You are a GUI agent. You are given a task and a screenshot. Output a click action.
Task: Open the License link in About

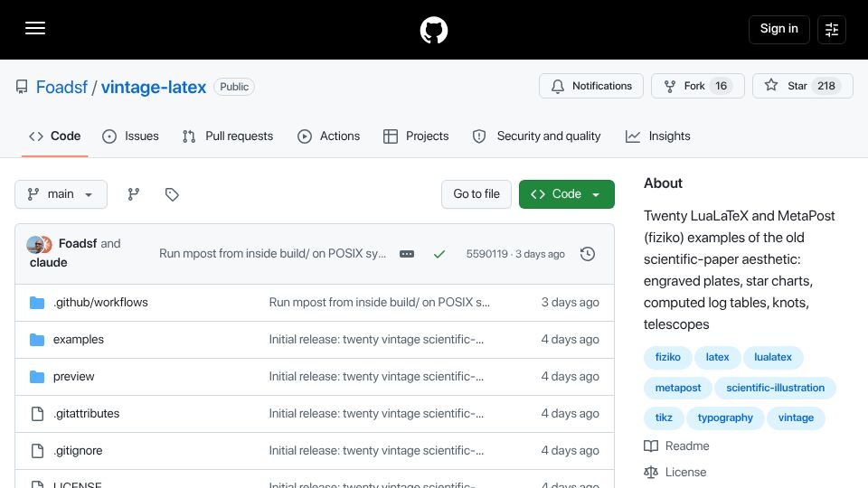click(x=675, y=472)
